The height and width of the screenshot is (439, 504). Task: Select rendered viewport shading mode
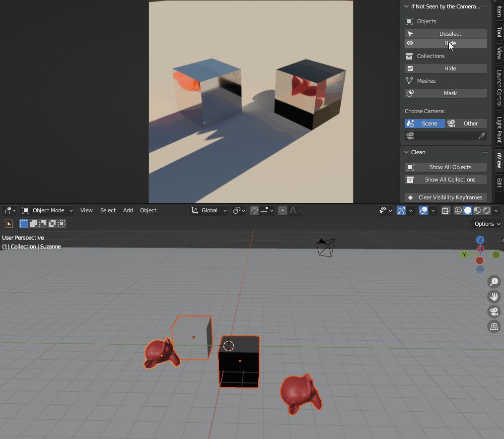click(487, 210)
